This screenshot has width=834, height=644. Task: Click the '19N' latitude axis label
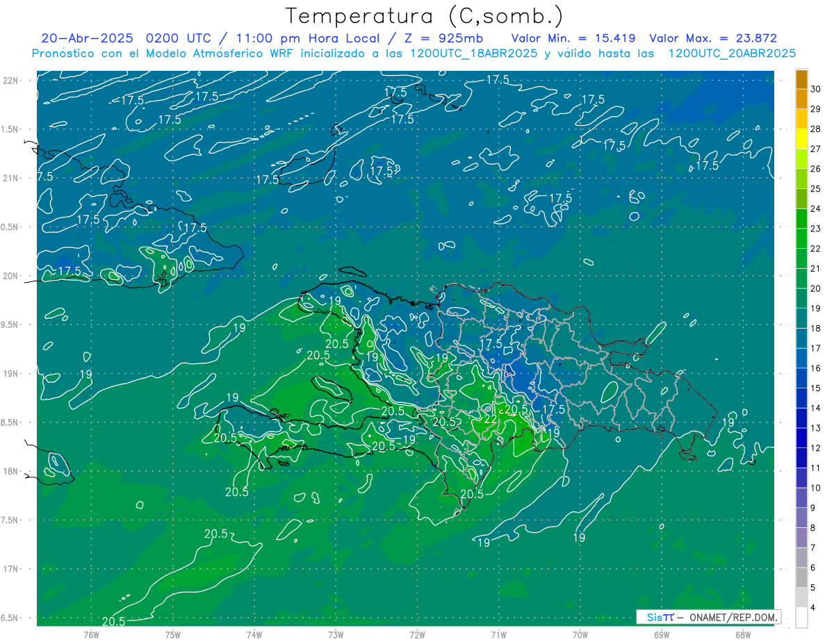coord(12,374)
